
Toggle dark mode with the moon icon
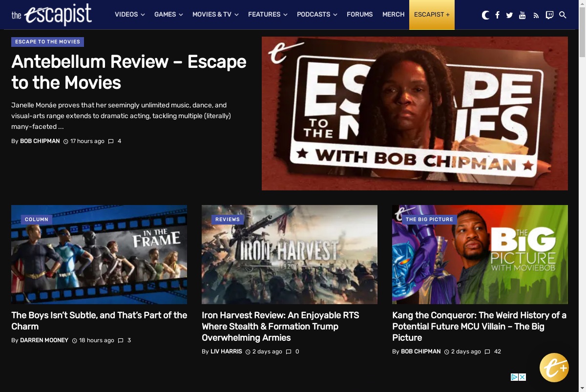485,15
